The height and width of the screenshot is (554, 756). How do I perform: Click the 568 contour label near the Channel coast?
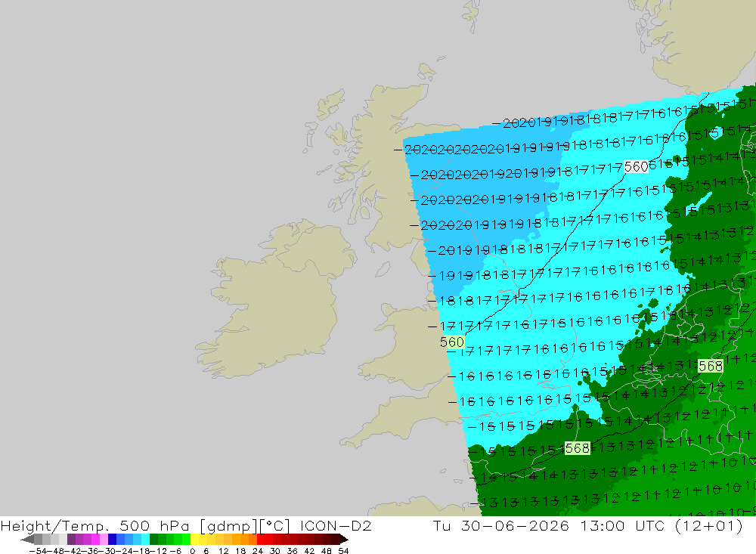tap(577, 448)
